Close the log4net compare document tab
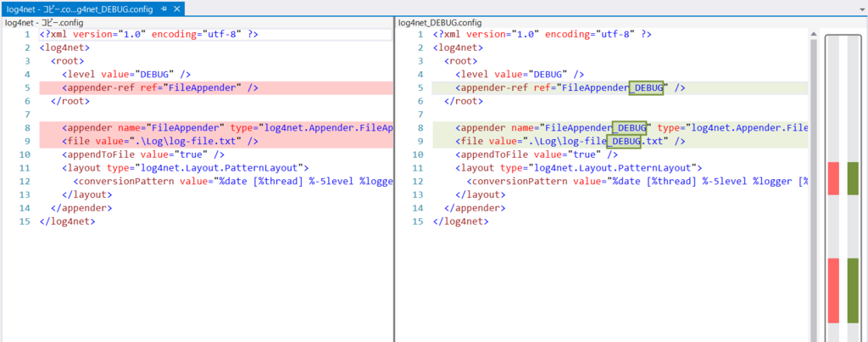This screenshot has height=342, width=868. 176,9
